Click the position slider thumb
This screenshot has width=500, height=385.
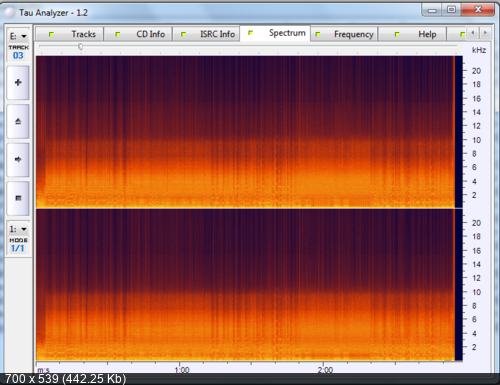[x=80, y=47]
